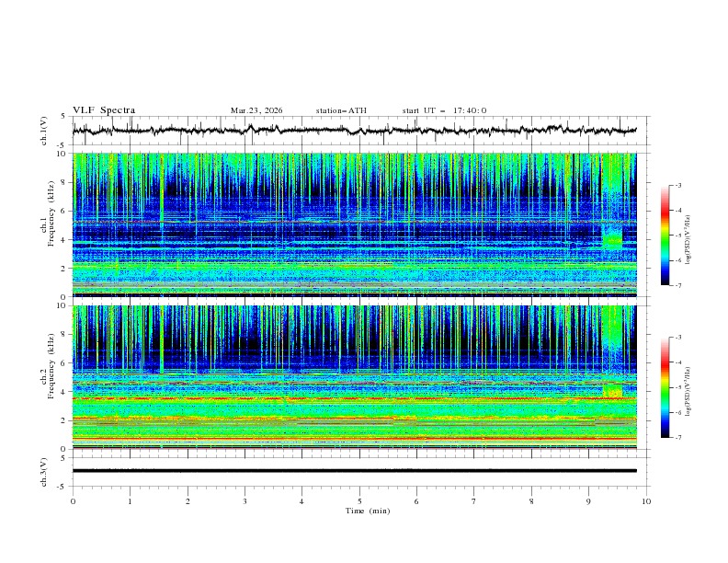Viewport: 728px width, 563px height.
Task: Click the time axis tick label '3'
Action: pos(245,501)
